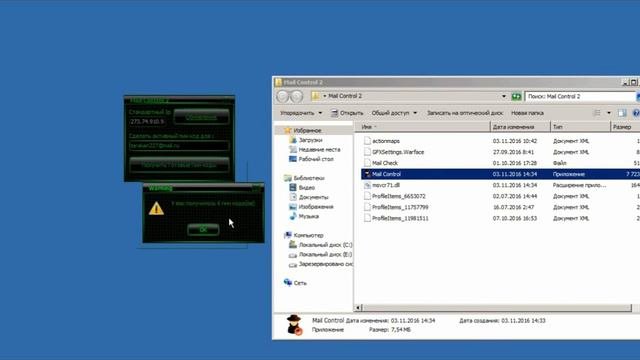Click the button beside the IP field in Mail Control
The height and width of the screenshot is (360, 640).
pyautogui.click(x=201, y=117)
